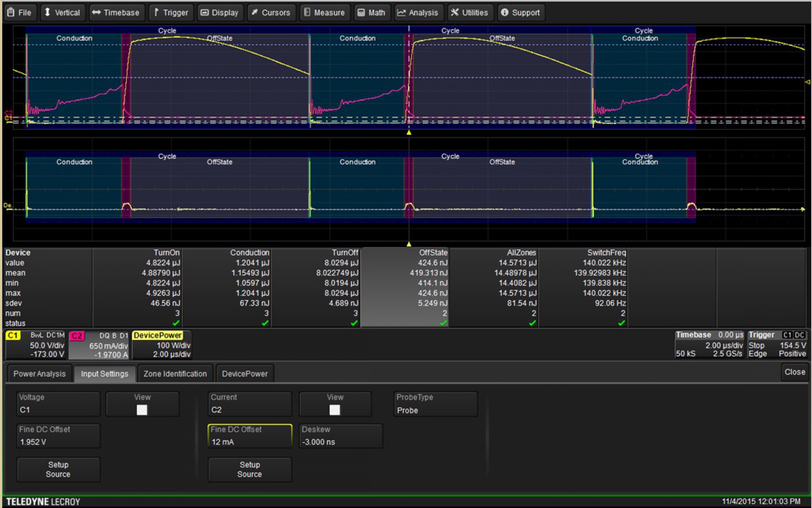Open the Vertical menu
812x508 pixels.
pos(63,13)
